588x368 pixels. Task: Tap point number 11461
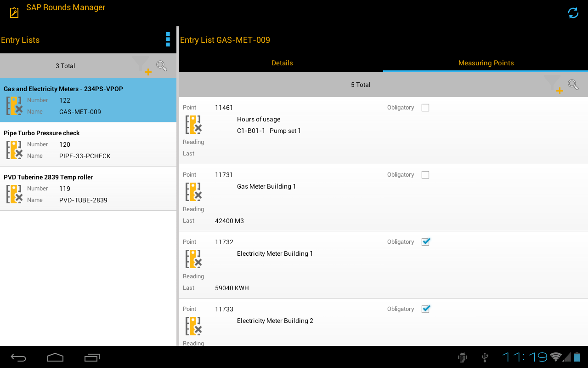[x=224, y=108]
